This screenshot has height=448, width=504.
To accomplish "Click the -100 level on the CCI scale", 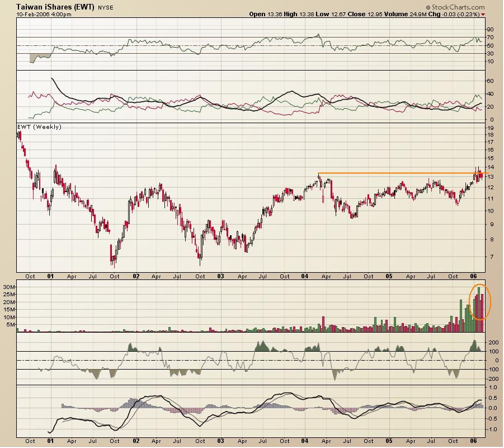I will [492, 370].
